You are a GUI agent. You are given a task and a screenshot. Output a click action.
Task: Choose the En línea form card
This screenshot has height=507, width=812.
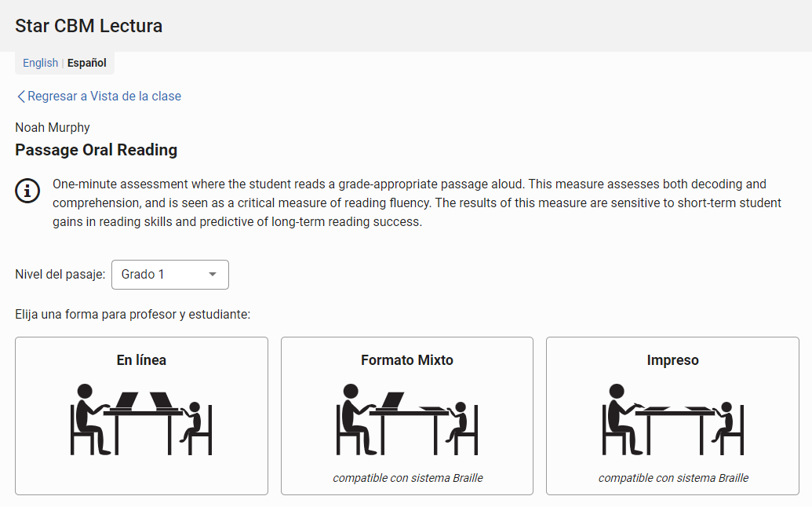pyautogui.click(x=141, y=416)
